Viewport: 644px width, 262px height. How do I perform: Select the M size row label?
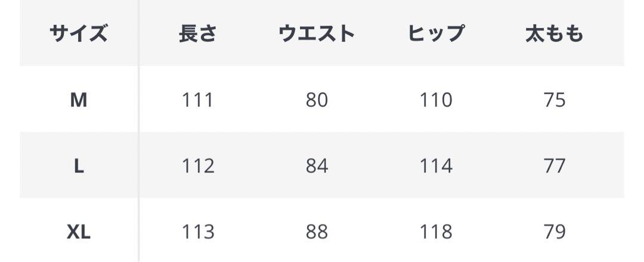(79, 99)
